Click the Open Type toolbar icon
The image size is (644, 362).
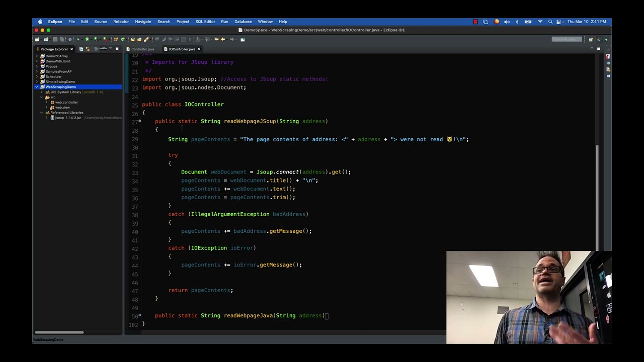[133, 39]
